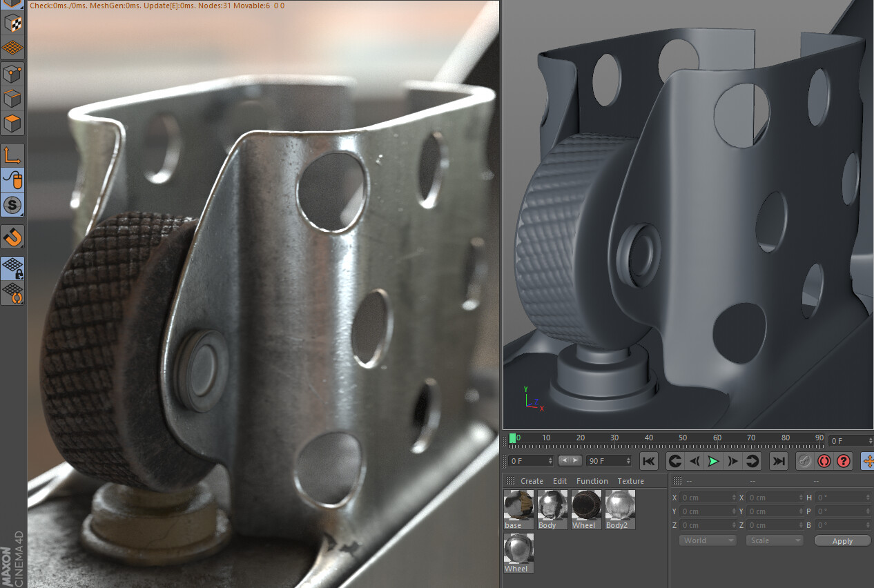Switch to Polygons mode icon
Screen dimensions: 874x588
click(x=13, y=124)
